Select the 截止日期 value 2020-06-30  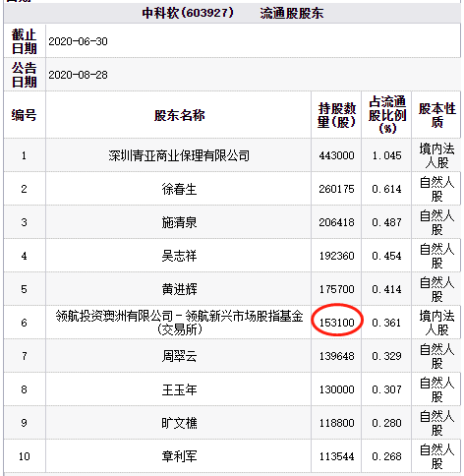(78, 41)
